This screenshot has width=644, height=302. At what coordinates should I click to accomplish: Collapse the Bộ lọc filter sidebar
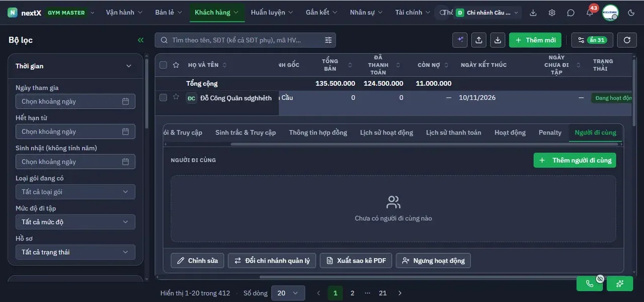tap(140, 40)
